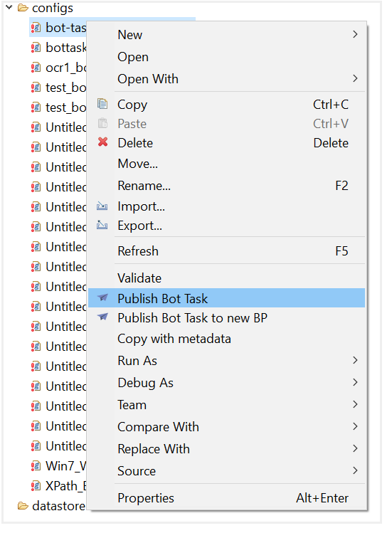Image resolution: width=392 pixels, height=533 pixels.
Task: Click the Publish Bot Task paper-plane icon
Action: point(102,297)
